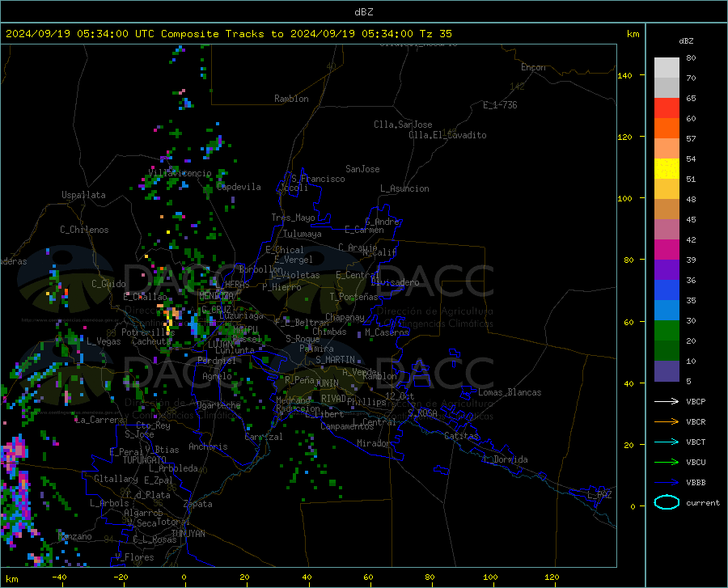This screenshot has width=728, height=588.
Task: Click the Ugarteche label
Action: pyautogui.click(x=218, y=405)
